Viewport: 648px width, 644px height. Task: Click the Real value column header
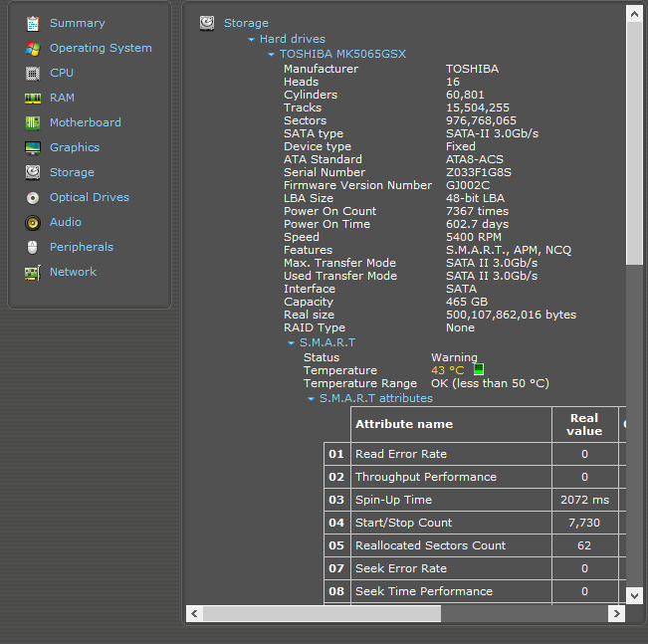(584, 425)
